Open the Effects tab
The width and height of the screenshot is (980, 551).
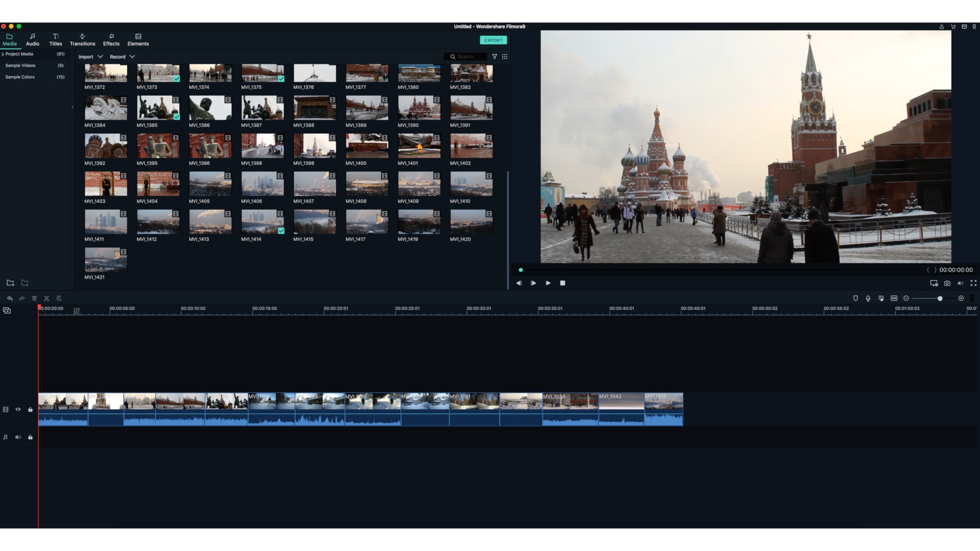pyautogui.click(x=111, y=40)
